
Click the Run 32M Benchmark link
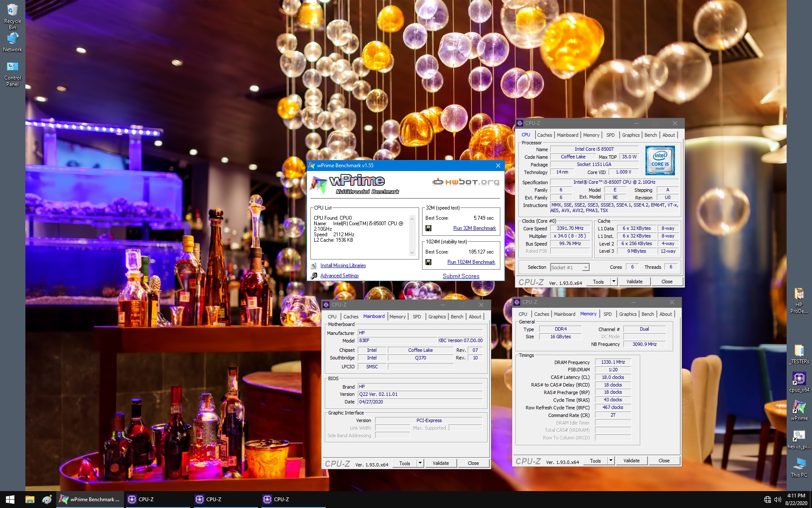pos(475,228)
